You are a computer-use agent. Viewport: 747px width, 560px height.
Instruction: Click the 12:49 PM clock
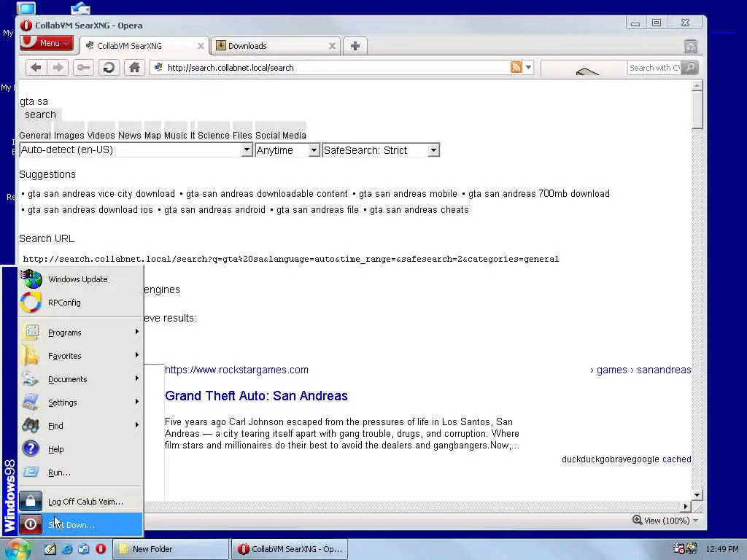pyautogui.click(x=721, y=549)
